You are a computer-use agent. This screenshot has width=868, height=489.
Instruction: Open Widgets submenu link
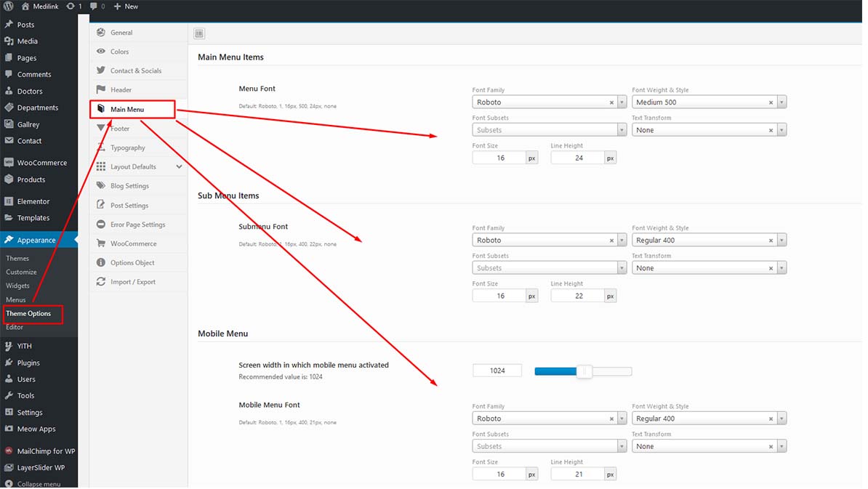click(17, 286)
